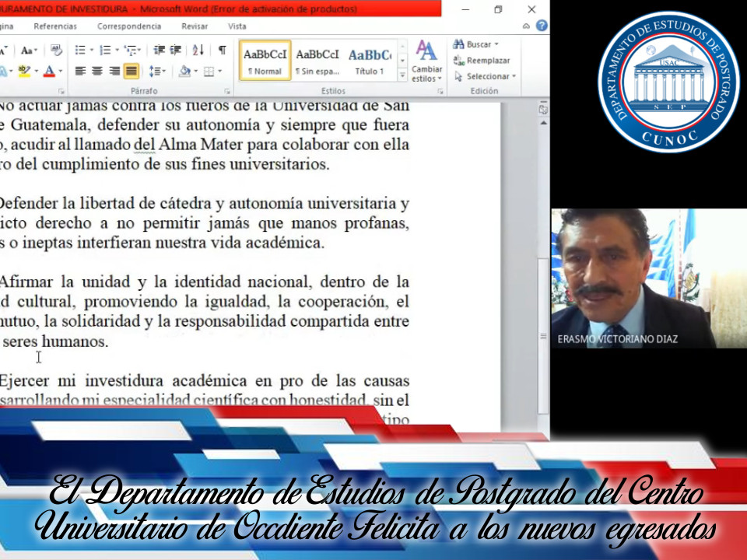Open the Vista tab
Viewport: 747px width, 560px height.
(237, 26)
